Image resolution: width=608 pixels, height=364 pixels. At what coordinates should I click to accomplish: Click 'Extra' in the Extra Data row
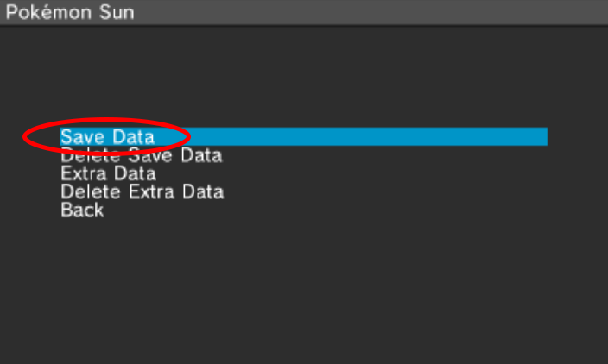pyautogui.click(x=84, y=174)
